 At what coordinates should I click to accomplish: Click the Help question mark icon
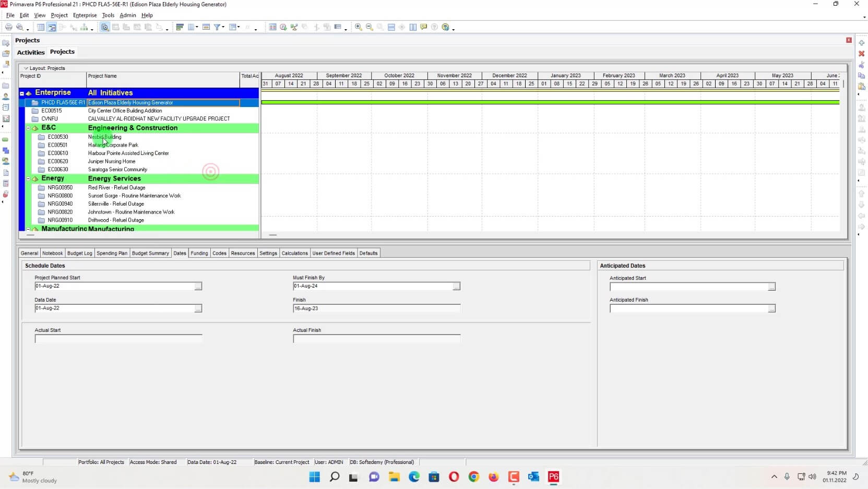point(445,27)
